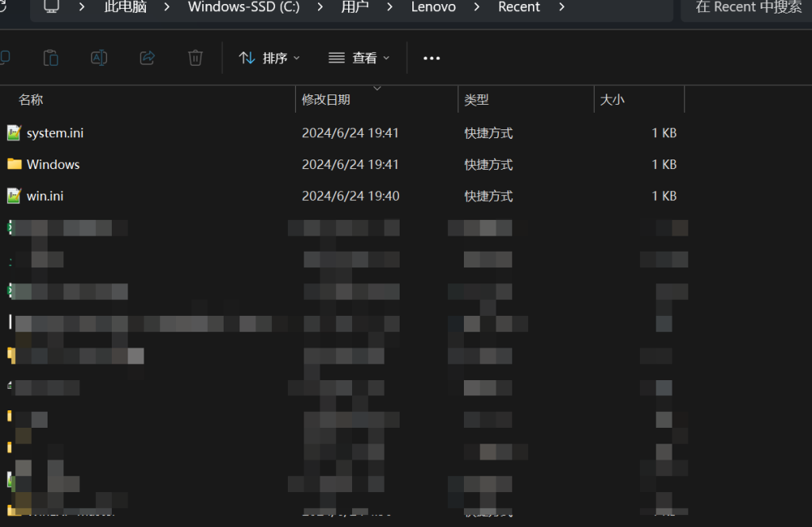This screenshot has height=527, width=812.
Task: Click the Paste clipboard icon in toolbar
Action: 51,58
